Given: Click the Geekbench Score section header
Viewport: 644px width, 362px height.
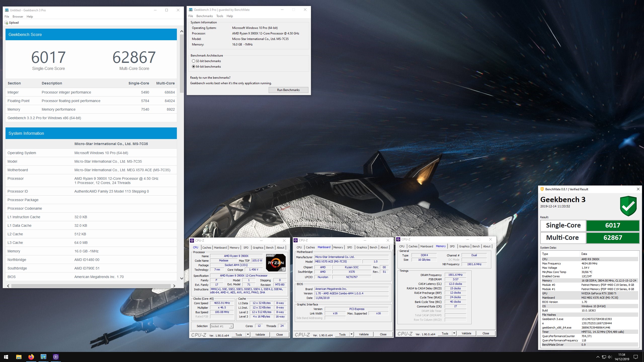Looking at the screenshot, I should tap(91, 34).
